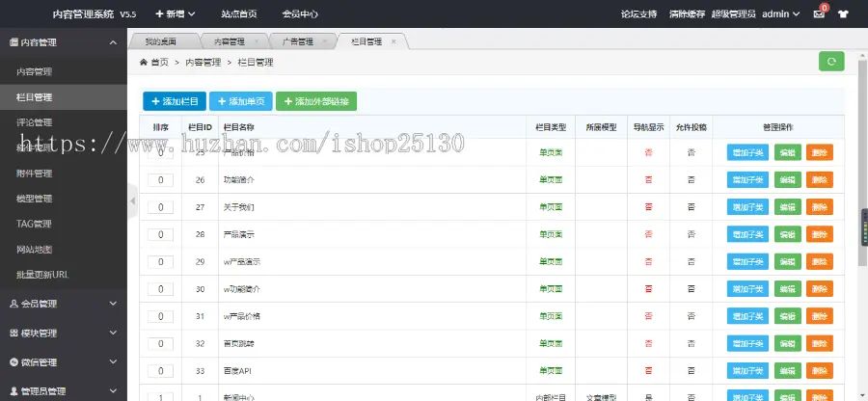The height and width of the screenshot is (401, 868).
Task: Click 编辑 for the 关于我们 row
Action: [x=787, y=207]
